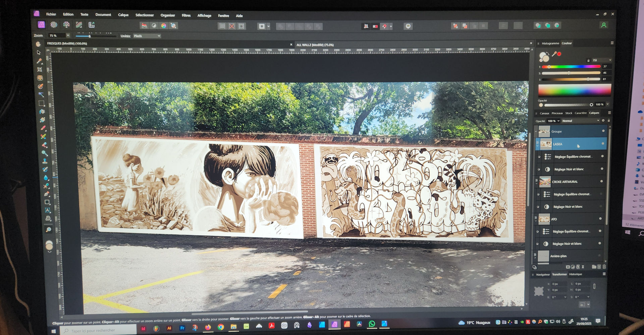Switch to the Pinceaux panel tab
Screen dimensions: 644x335
click(x=557, y=113)
